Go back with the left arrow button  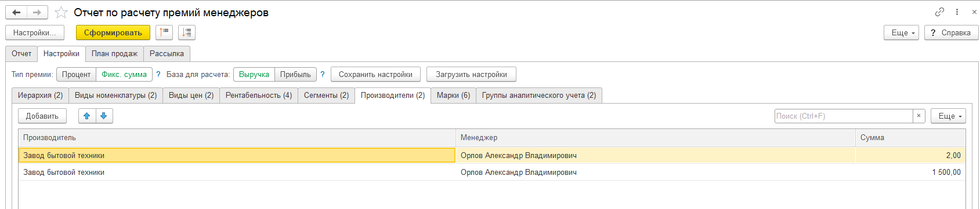(16, 12)
